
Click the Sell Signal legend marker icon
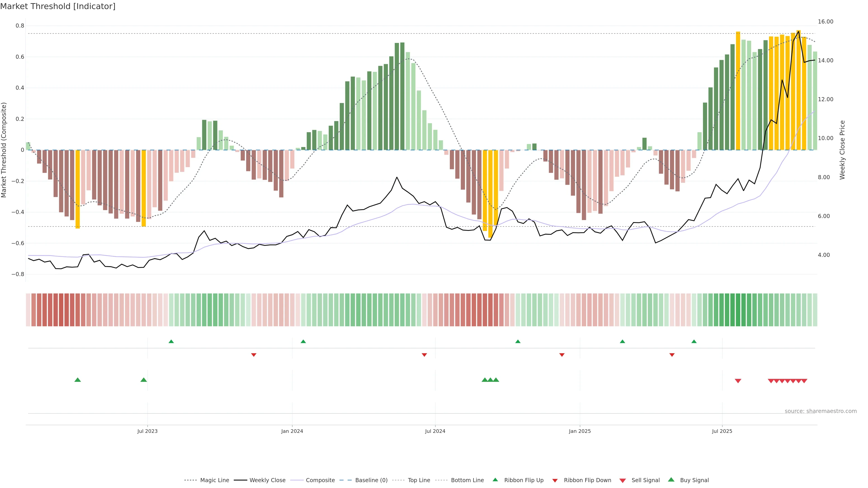click(x=622, y=481)
